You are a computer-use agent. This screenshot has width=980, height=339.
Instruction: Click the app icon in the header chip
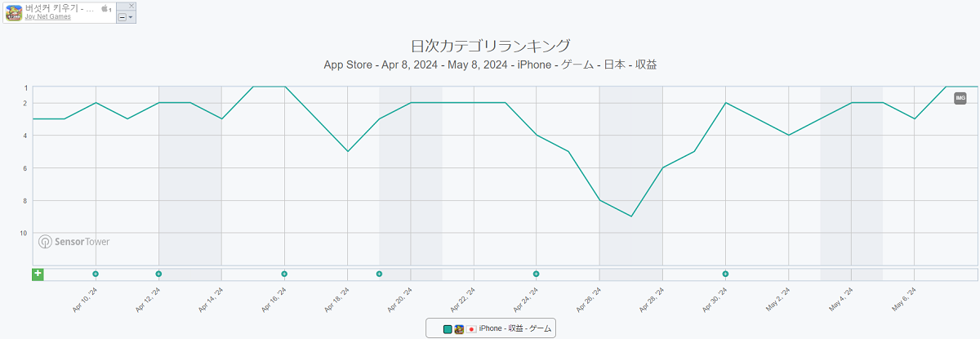point(14,12)
